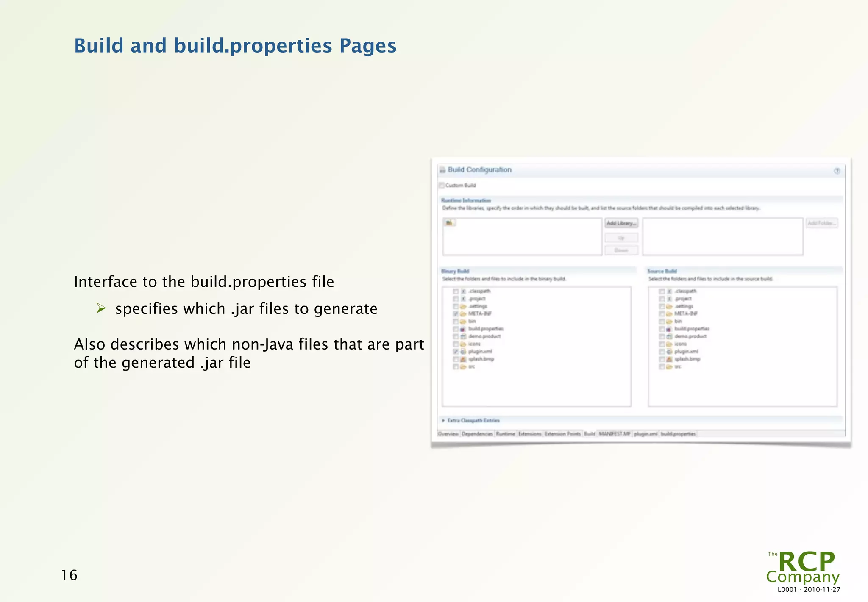Click the demo.product file icon in Binary Build
The width and height of the screenshot is (868, 602).
[463, 336]
